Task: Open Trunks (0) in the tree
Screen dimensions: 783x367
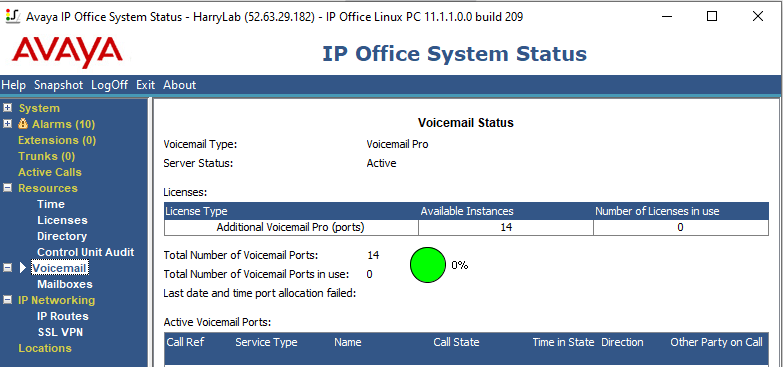Action: click(46, 156)
